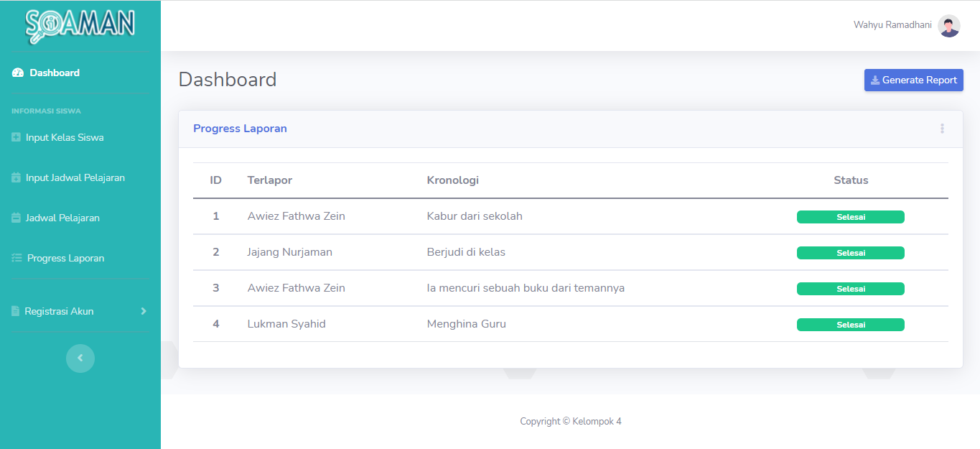Open Wahyu Ramadhani user dropdown
This screenshot has height=449, width=980.
point(892,25)
